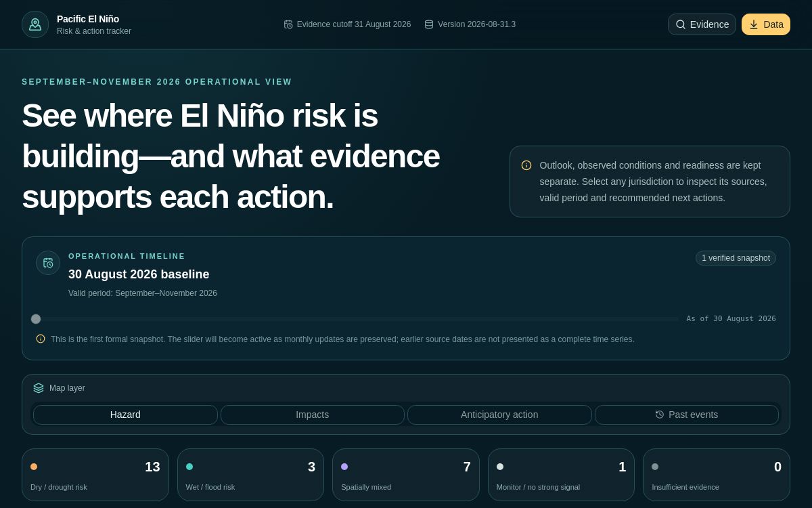Switch to the Impacts layer tab
This screenshot has height=508, width=812.
pos(313,415)
